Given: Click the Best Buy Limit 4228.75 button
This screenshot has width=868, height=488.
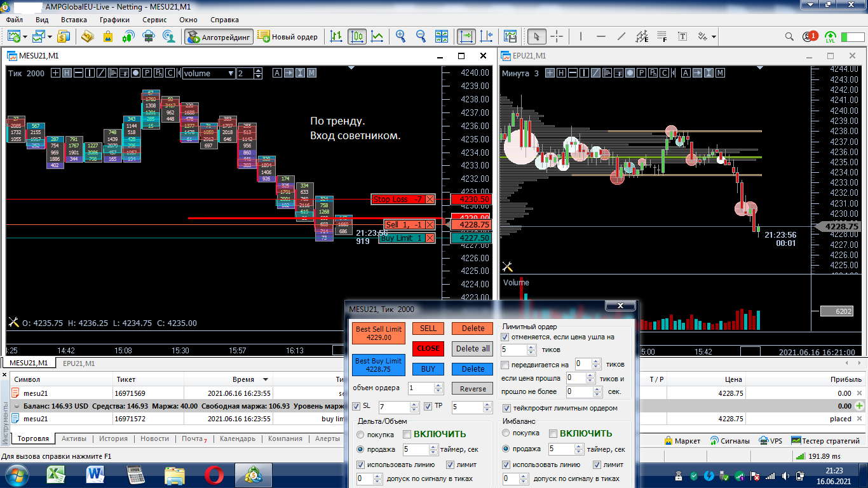Looking at the screenshot, I should pyautogui.click(x=379, y=365).
